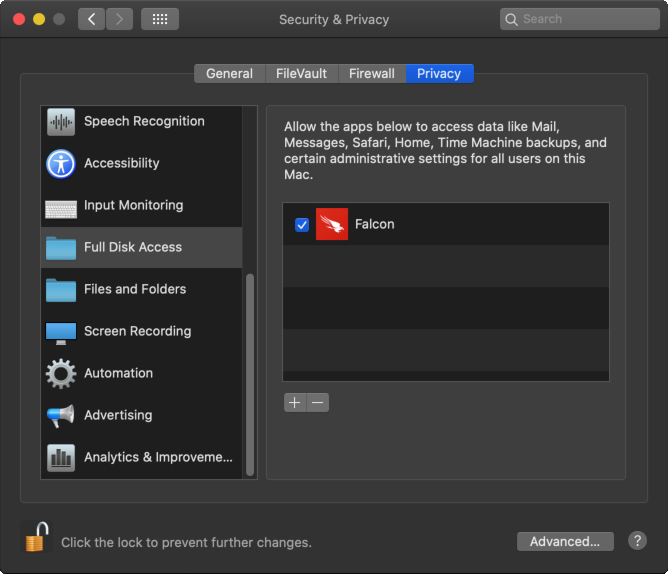Uncheck the Falcon full disk access checkbox

pyautogui.click(x=302, y=225)
